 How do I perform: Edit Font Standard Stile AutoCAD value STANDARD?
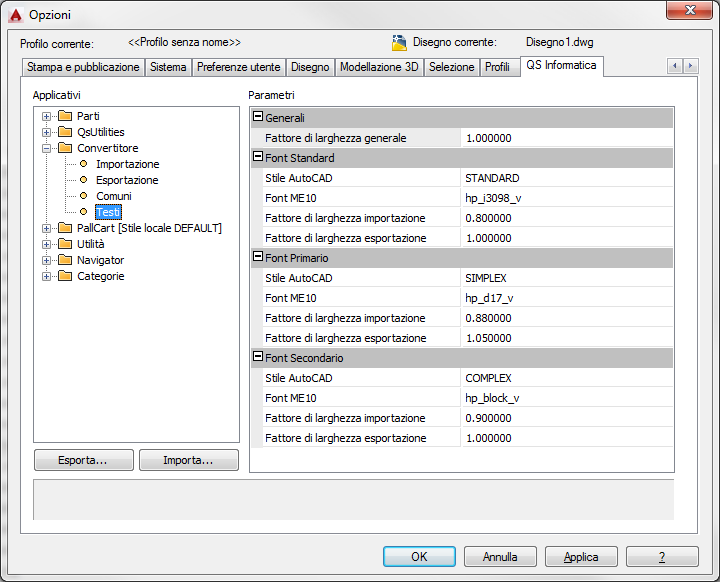coord(568,178)
